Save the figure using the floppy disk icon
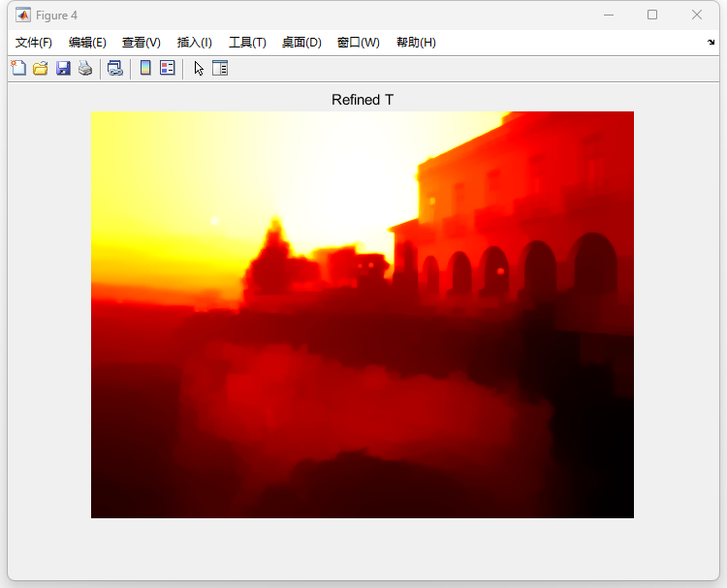This screenshot has height=588, width=727. pos(63,68)
